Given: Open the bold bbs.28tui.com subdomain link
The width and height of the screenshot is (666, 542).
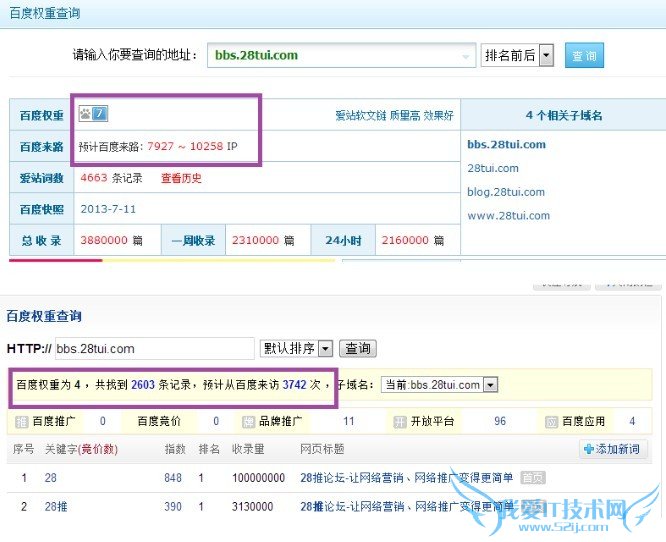Looking at the screenshot, I should 506,144.
